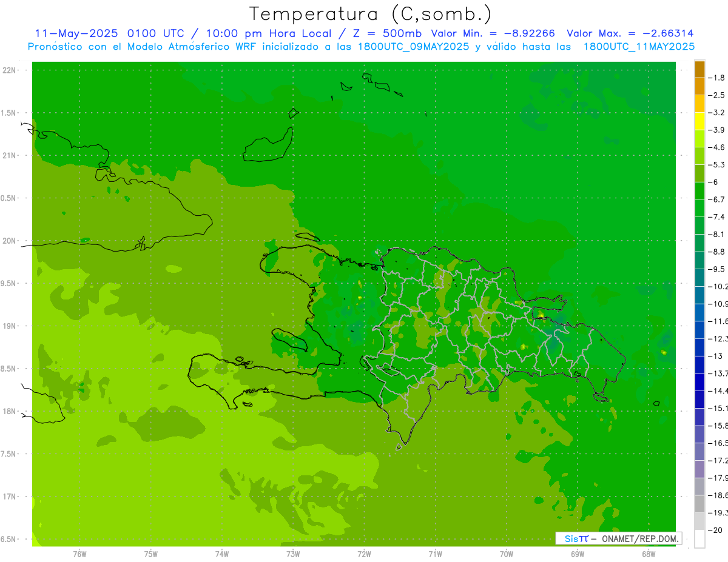Viewport: 728px width, 562px height.
Task: Click the 18N latitude axis label
Action: [10, 411]
